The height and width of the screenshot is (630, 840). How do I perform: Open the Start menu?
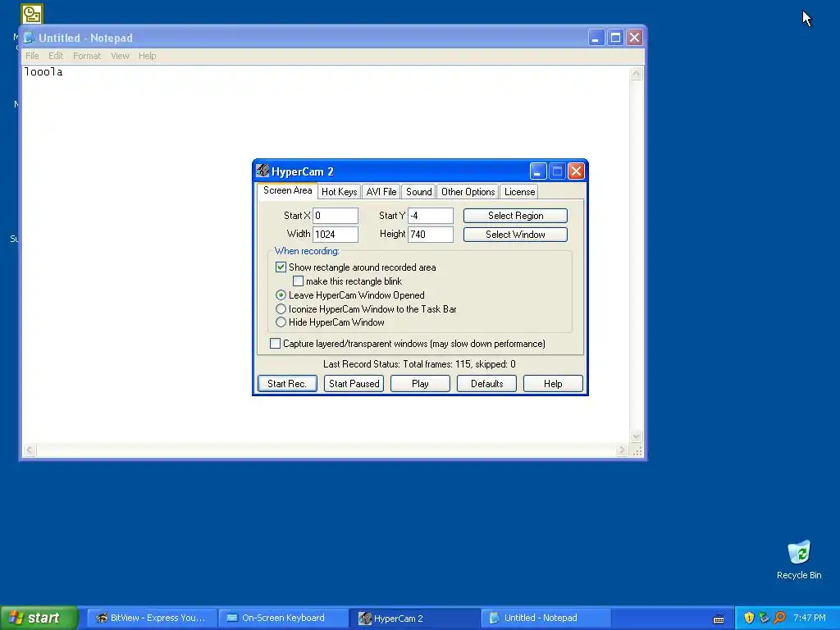tap(39, 618)
